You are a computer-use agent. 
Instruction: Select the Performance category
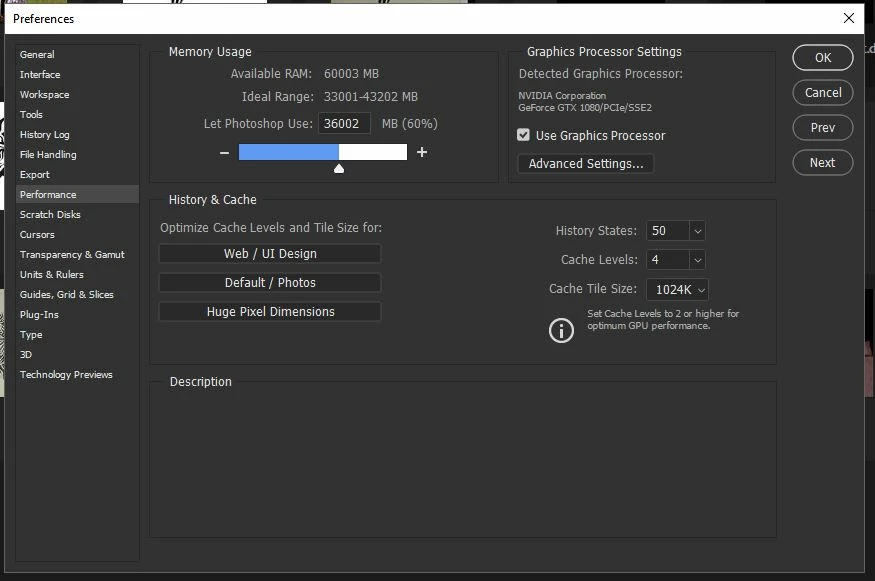coord(77,195)
